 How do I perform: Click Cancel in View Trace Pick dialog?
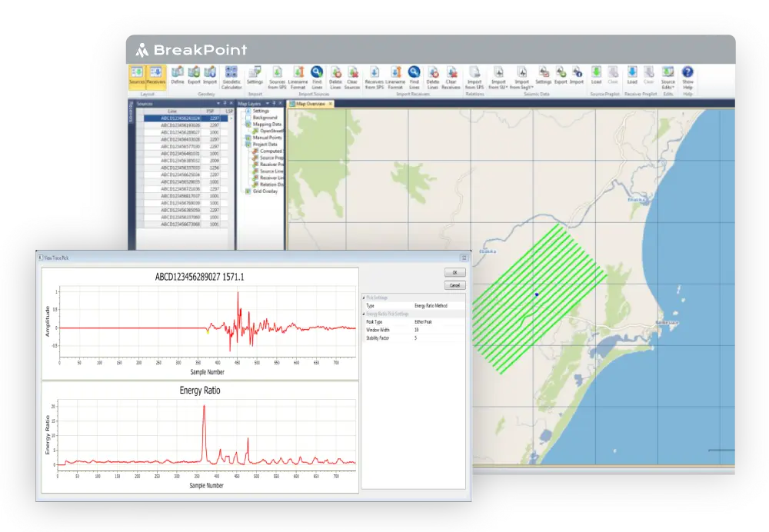pos(454,285)
